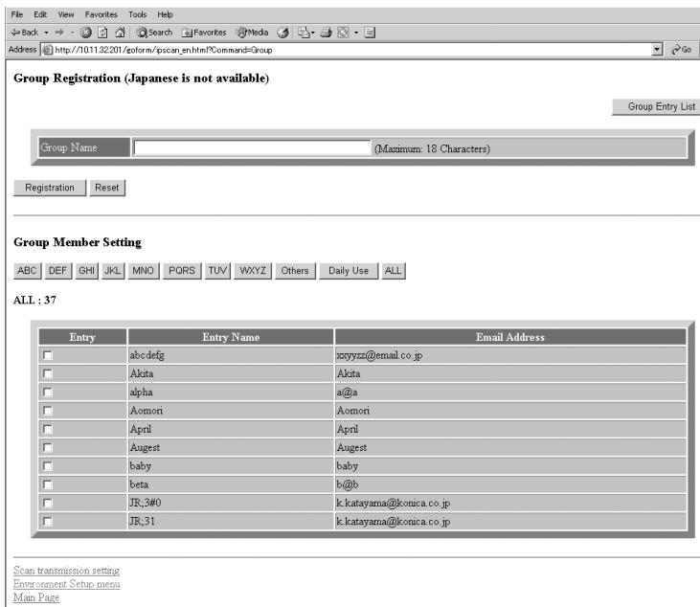This screenshot has height=607, width=700.
Task: Open the Search toolbar button
Action: pyautogui.click(x=154, y=33)
